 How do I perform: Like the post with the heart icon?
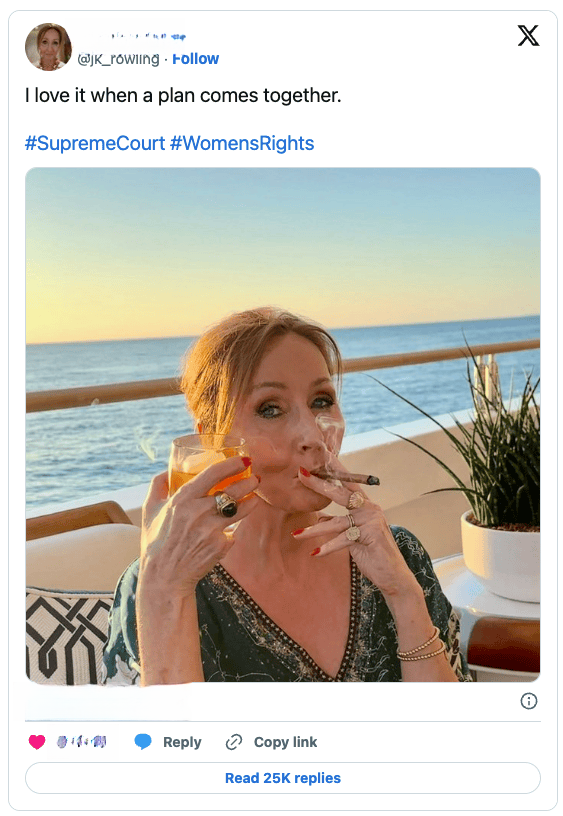point(37,742)
